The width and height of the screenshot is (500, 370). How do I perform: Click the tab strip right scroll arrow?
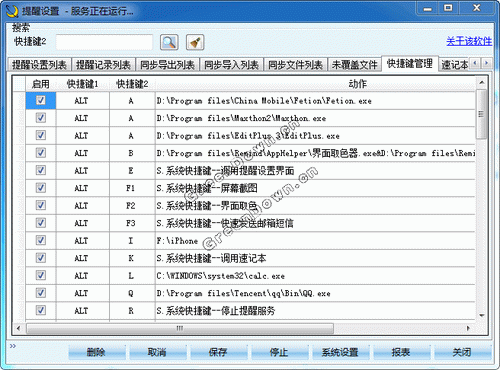pyautogui.click(x=487, y=63)
